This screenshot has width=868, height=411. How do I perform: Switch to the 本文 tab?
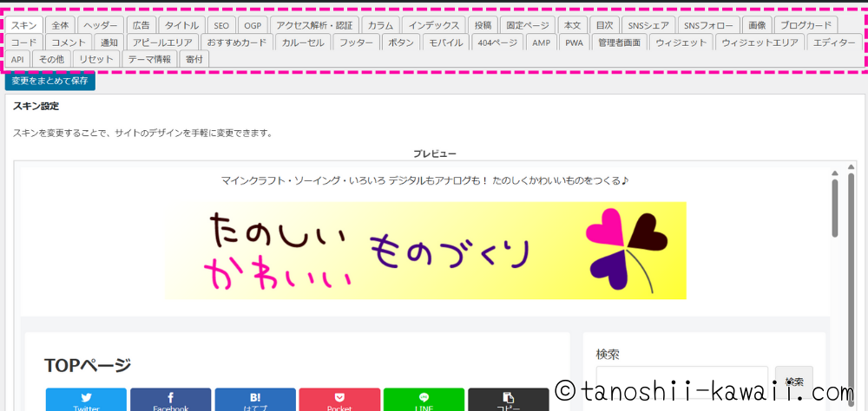tap(572, 25)
